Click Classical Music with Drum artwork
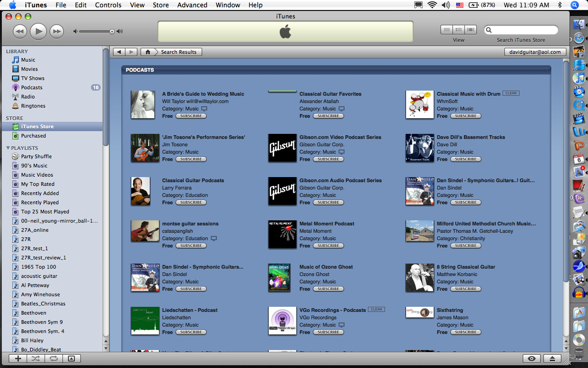 (420, 104)
